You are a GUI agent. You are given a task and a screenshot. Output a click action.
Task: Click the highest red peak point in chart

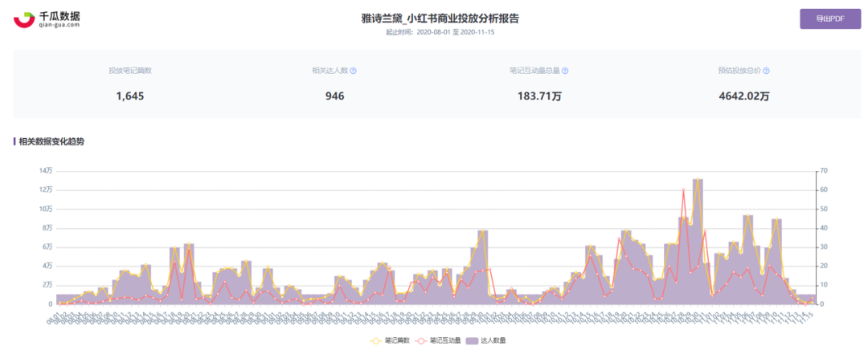(683, 190)
